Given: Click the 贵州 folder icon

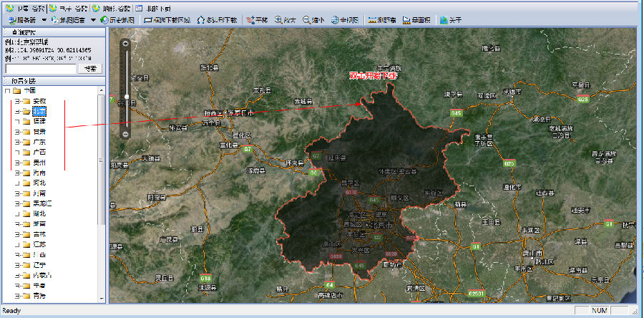Looking at the screenshot, I should click(x=26, y=163).
